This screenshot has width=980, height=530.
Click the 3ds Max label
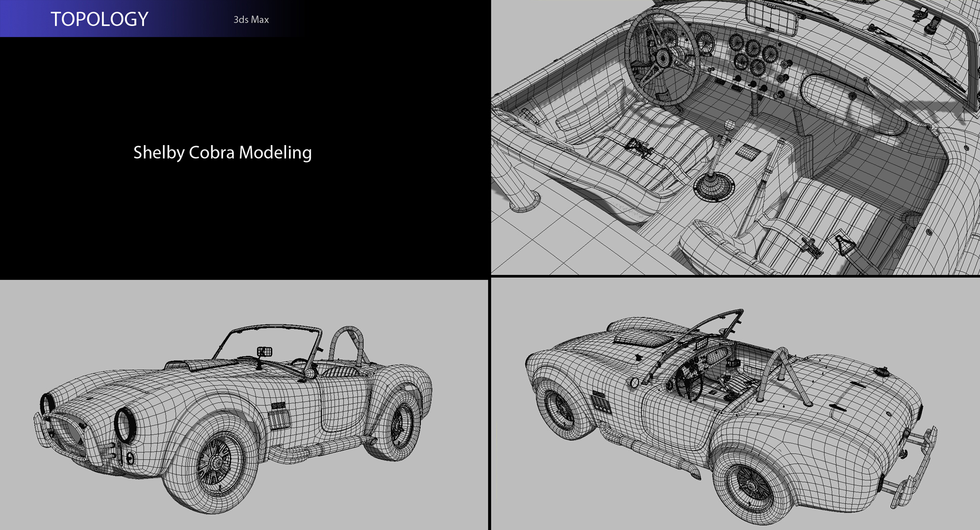(251, 20)
